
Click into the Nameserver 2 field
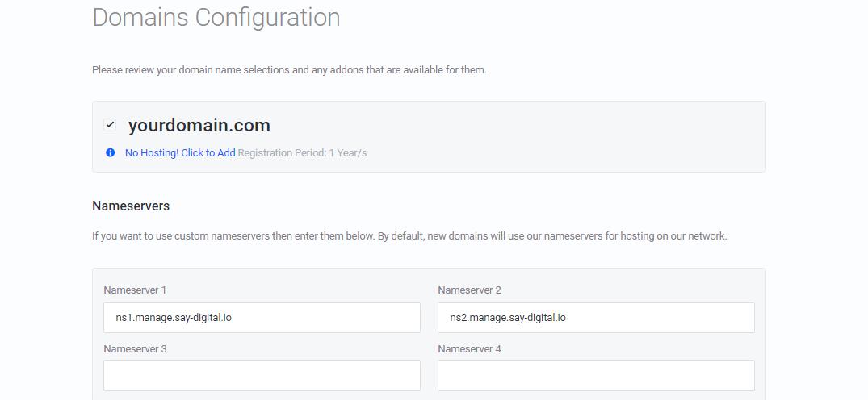[596, 318]
